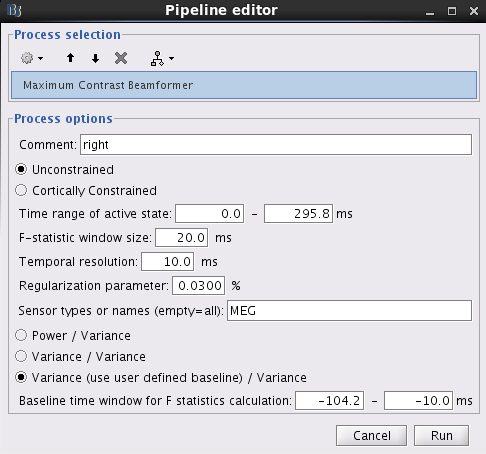Click the Comment text field
Viewport: 486px width, 454px height.
(276, 145)
